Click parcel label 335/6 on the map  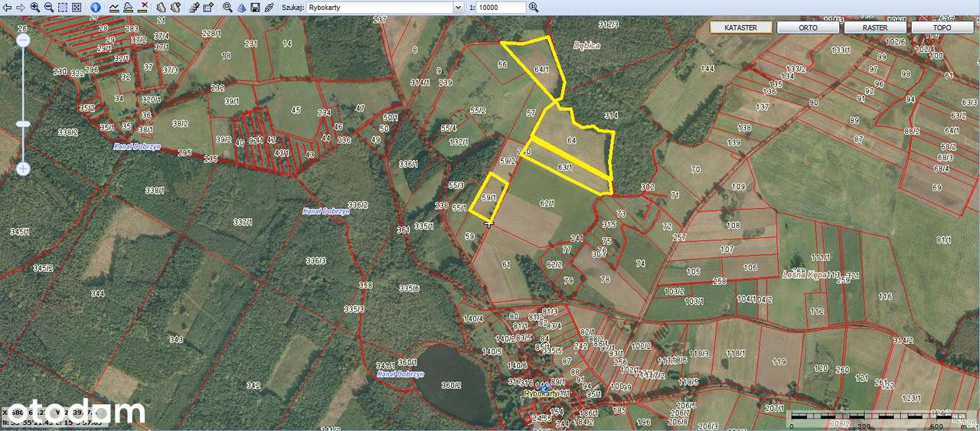pos(409,288)
